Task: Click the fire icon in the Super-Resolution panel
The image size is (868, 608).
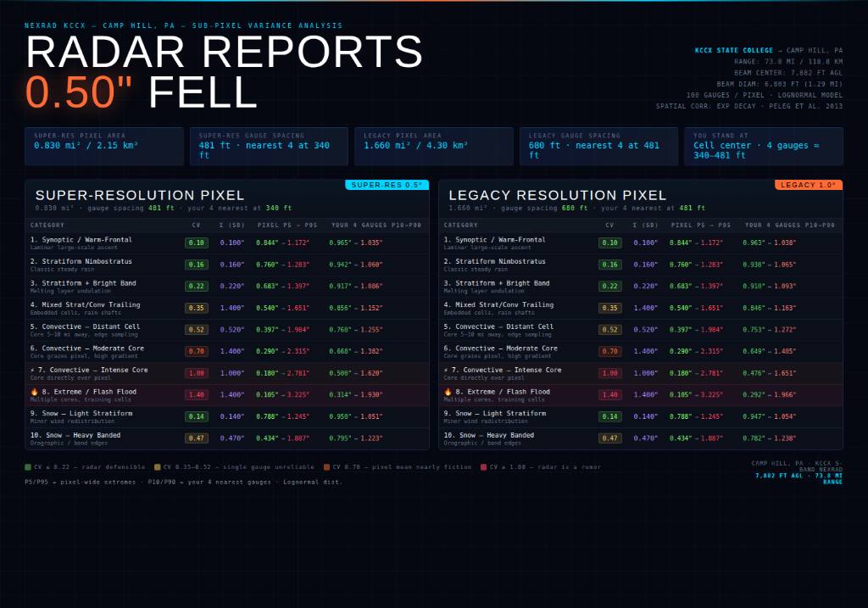Action: (34, 392)
